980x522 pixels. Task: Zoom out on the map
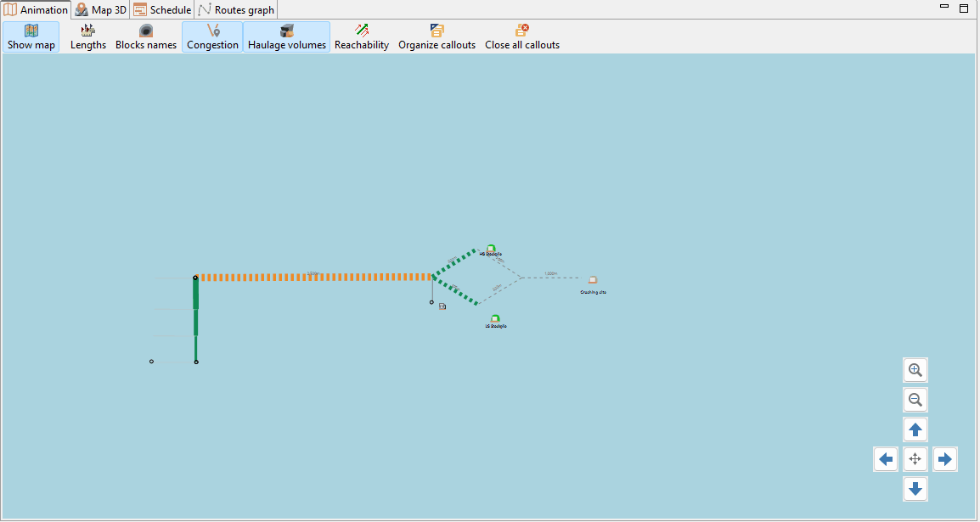[915, 400]
